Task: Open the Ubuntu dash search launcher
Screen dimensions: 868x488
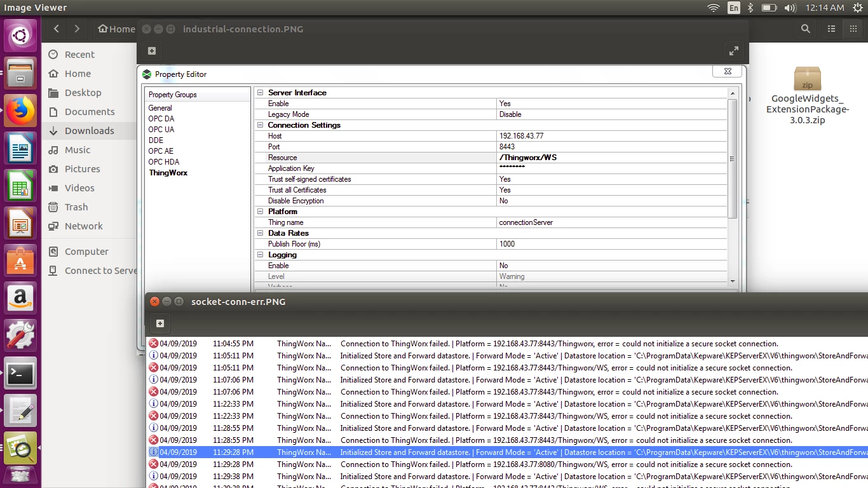Action: (x=21, y=36)
